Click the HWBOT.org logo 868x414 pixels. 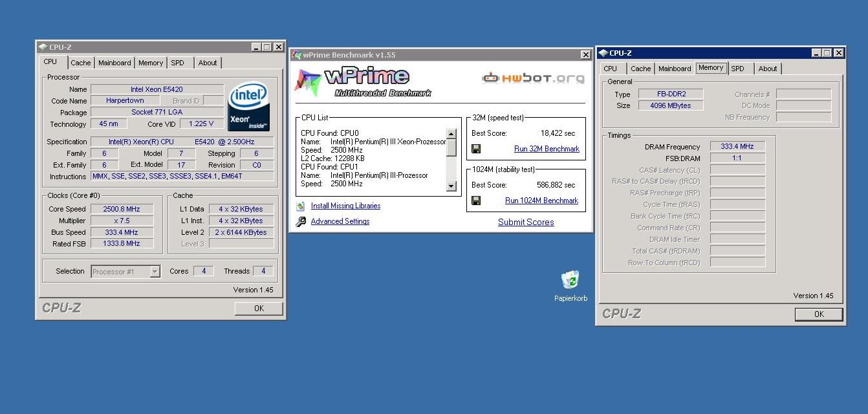[x=533, y=78]
